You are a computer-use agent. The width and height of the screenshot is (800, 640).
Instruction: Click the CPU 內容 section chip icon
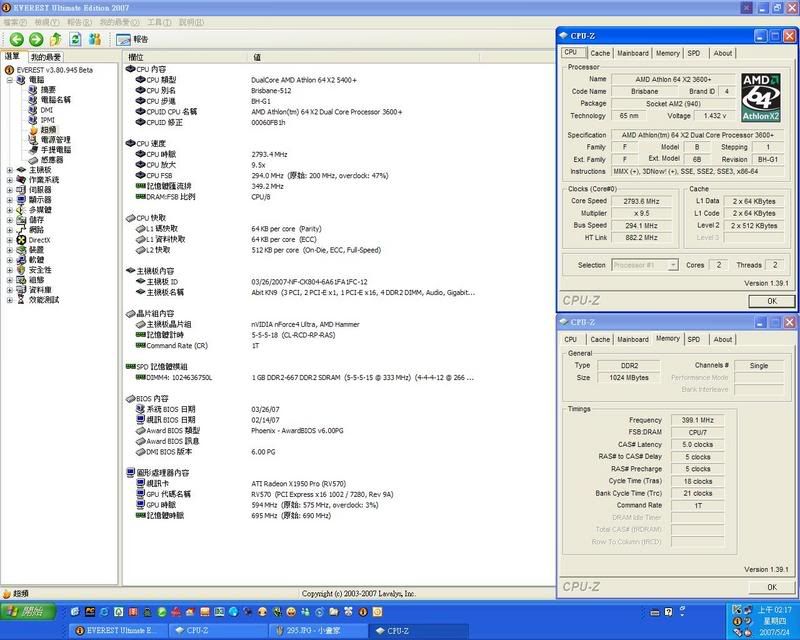pyautogui.click(x=130, y=69)
